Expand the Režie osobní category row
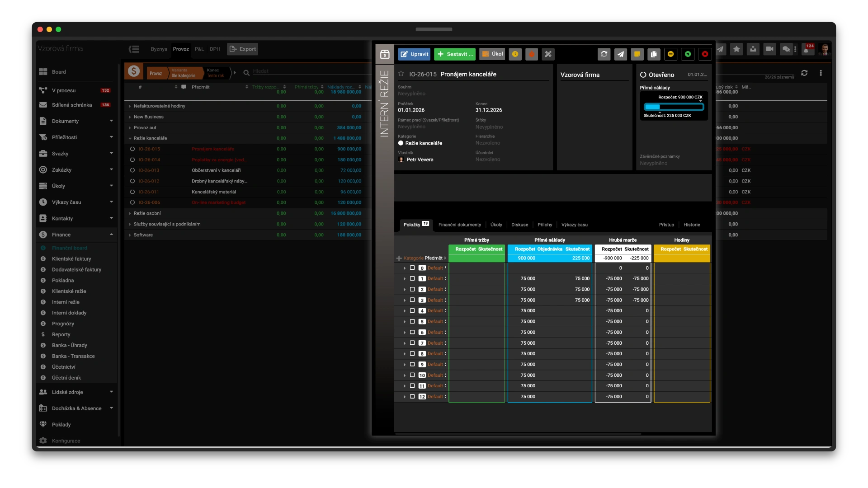The width and height of the screenshot is (868, 488). 130,213
